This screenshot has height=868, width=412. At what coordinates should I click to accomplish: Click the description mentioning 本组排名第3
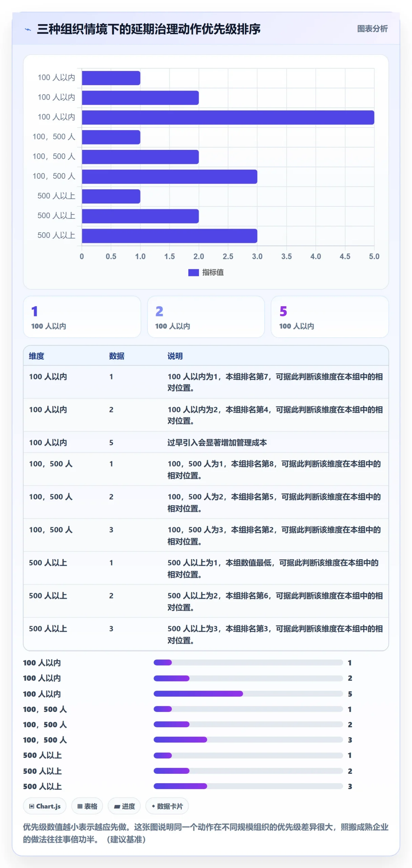tap(275, 634)
